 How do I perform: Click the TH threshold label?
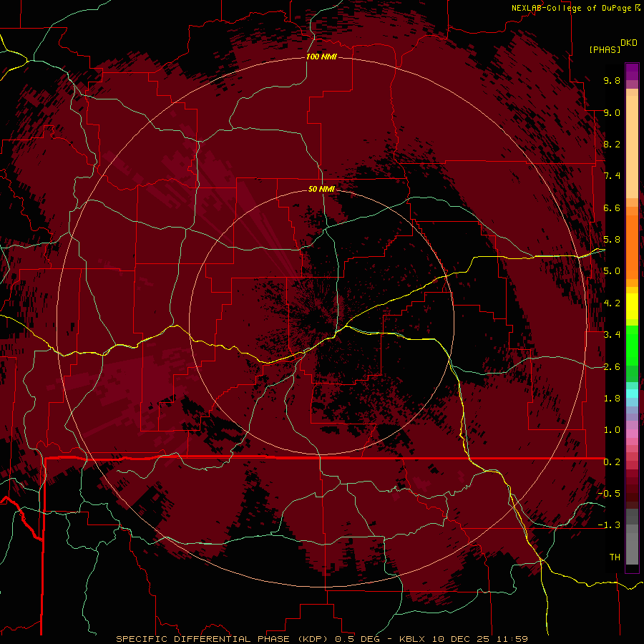tap(615, 557)
